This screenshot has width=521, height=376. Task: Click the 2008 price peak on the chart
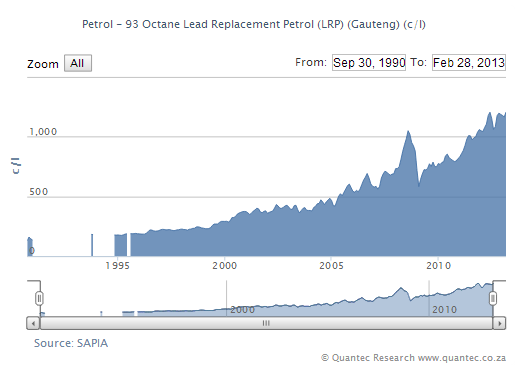click(x=408, y=132)
